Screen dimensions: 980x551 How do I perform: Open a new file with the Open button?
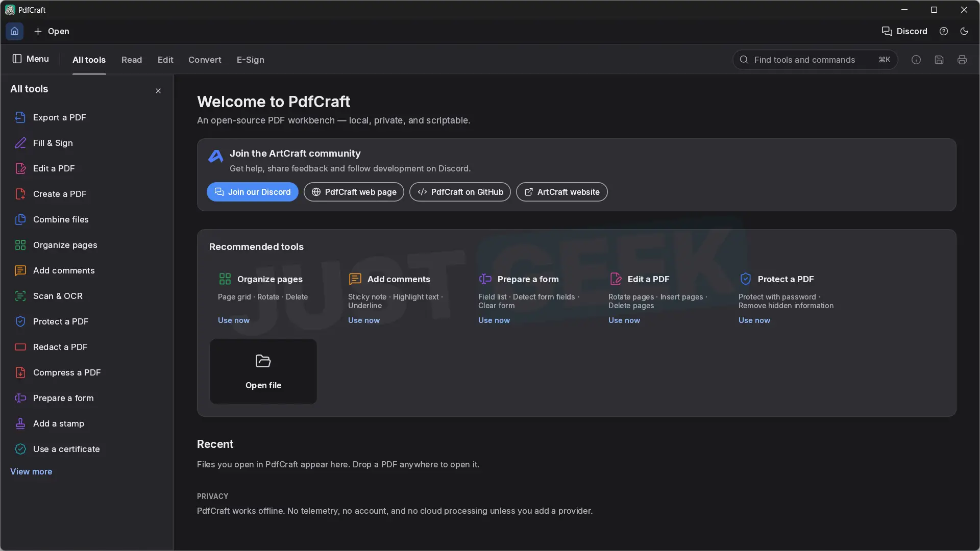tap(52, 31)
